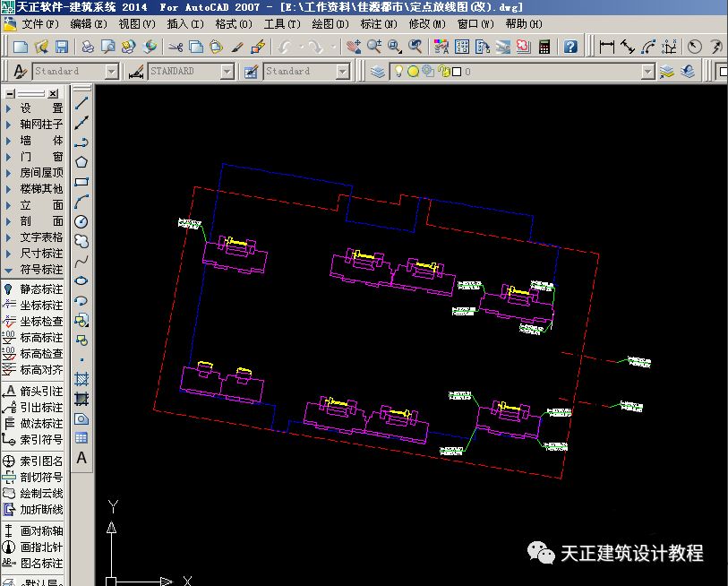Open the Help question mark icon
Viewport: 728px width, 586px height.
(570, 47)
